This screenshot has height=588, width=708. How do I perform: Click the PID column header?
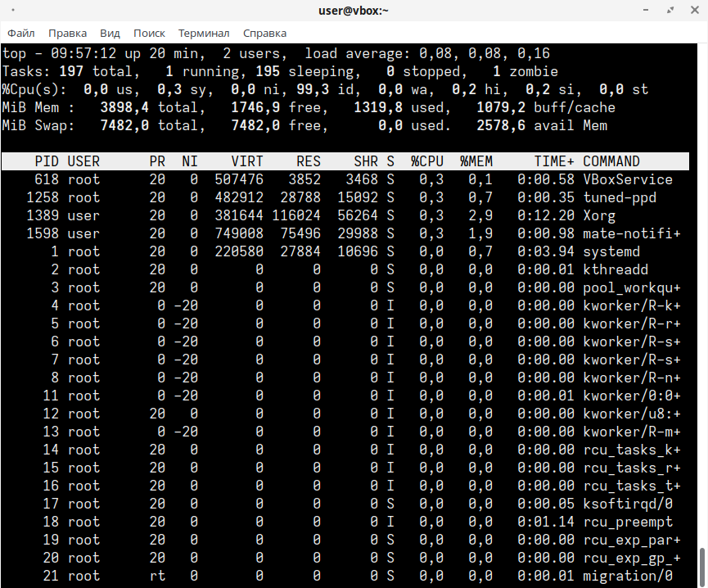tap(47, 161)
